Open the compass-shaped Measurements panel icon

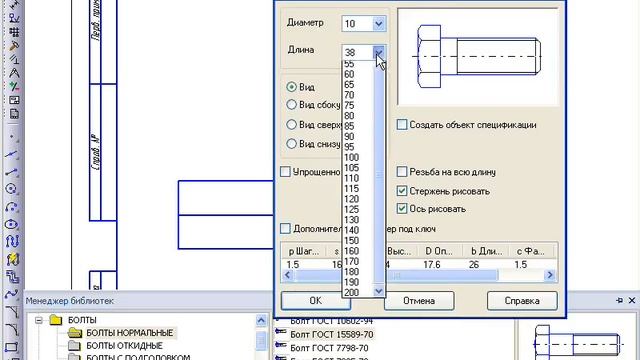(13, 73)
